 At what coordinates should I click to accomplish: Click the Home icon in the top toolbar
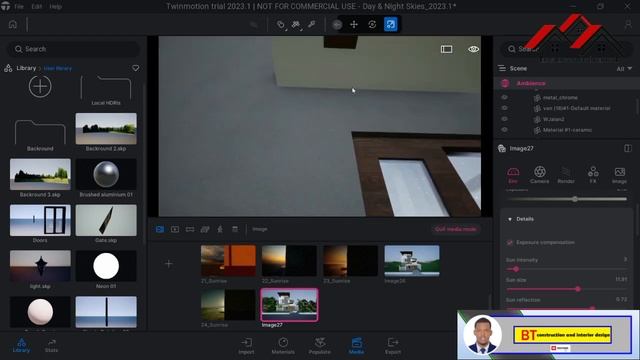[13, 24]
